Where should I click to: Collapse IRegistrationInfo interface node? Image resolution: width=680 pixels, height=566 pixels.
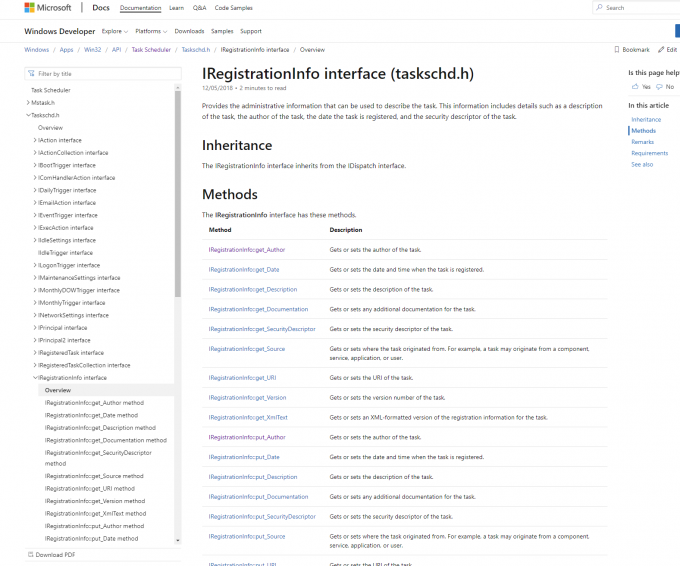(x=35, y=378)
